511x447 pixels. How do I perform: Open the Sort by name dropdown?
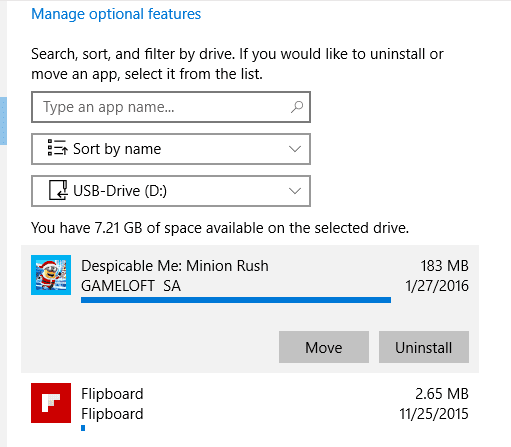tap(171, 149)
